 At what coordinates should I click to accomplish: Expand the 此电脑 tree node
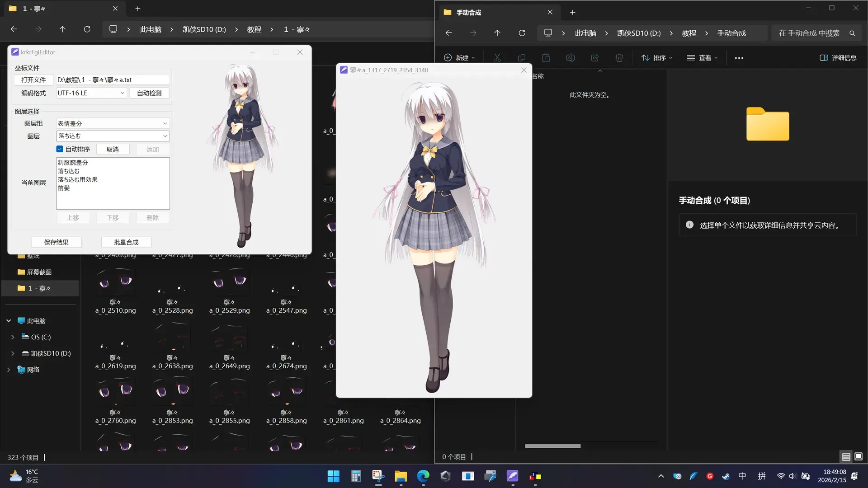pyautogui.click(x=9, y=321)
